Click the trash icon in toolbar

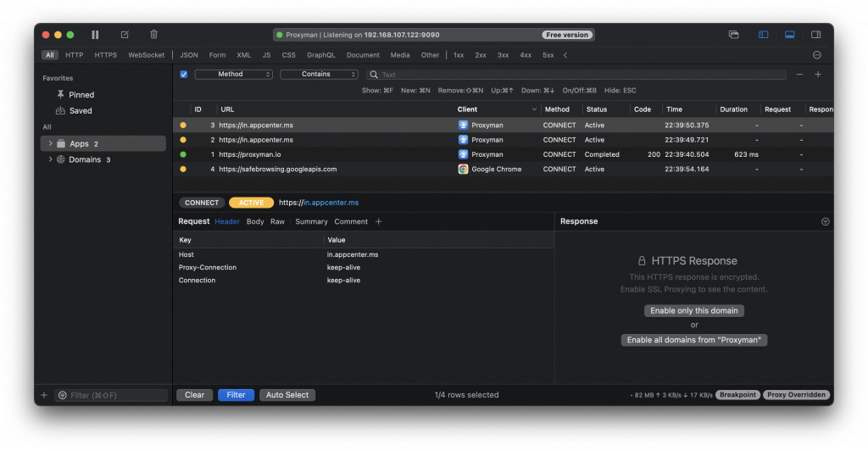coord(154,34)
